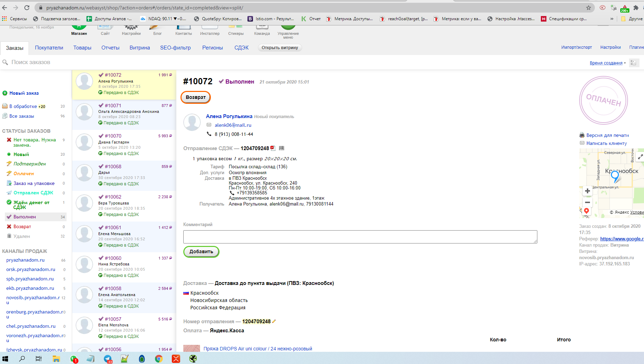Image resolution: width=644 pixels, height=364 pixels.
Task: Open the Управление меню app
Action: pos(288,32)
